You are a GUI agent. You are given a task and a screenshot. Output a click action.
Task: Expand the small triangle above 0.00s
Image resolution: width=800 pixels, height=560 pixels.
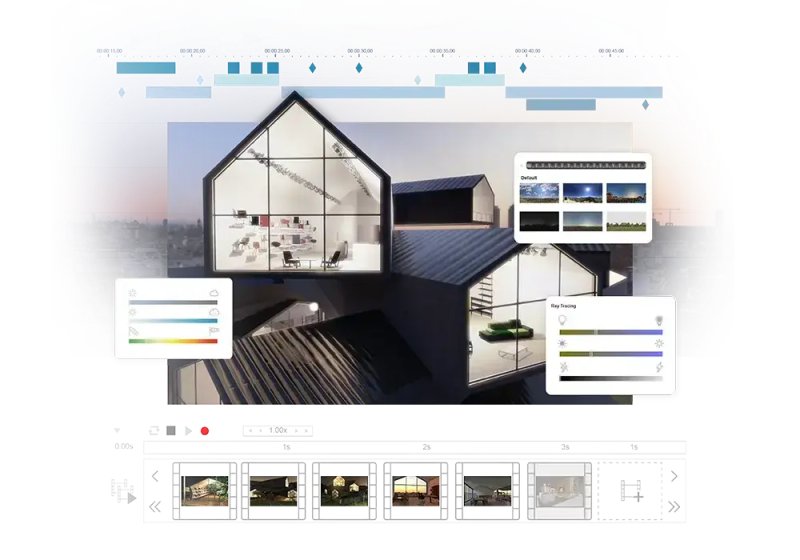[x=117, y=430]
